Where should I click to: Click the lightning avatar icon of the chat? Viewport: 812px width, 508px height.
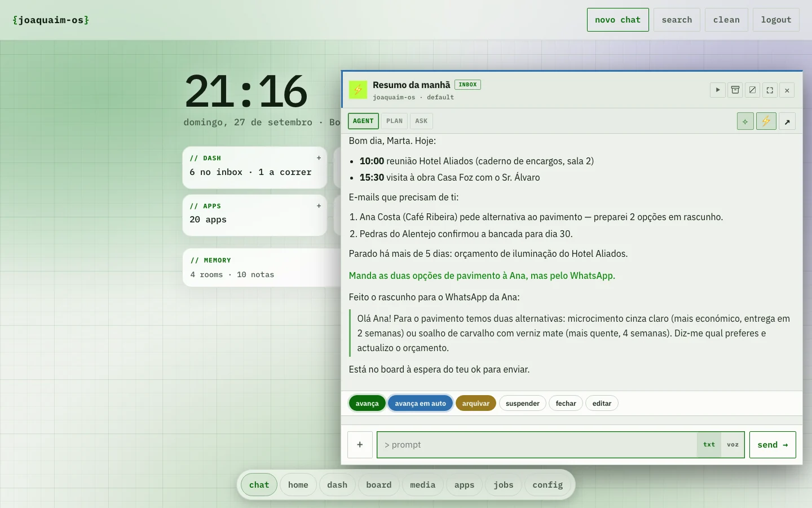coord(358,90)
